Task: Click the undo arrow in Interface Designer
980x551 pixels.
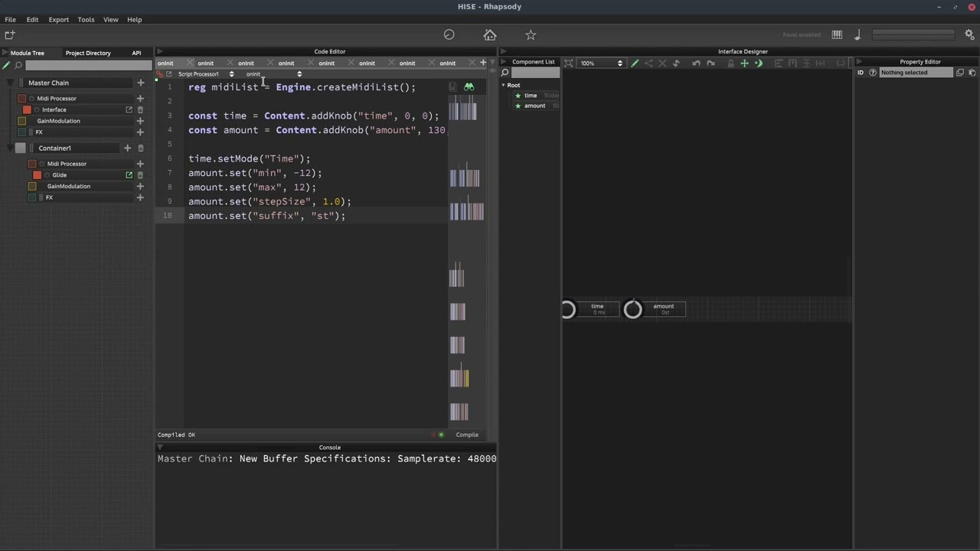Action: click(x=696, y=63)
